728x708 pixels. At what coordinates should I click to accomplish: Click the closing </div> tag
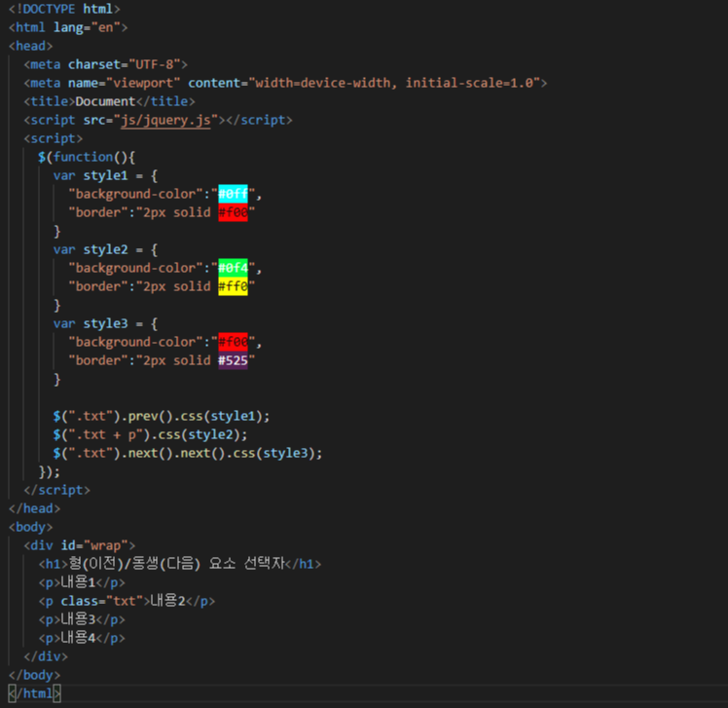pos(46,656)
